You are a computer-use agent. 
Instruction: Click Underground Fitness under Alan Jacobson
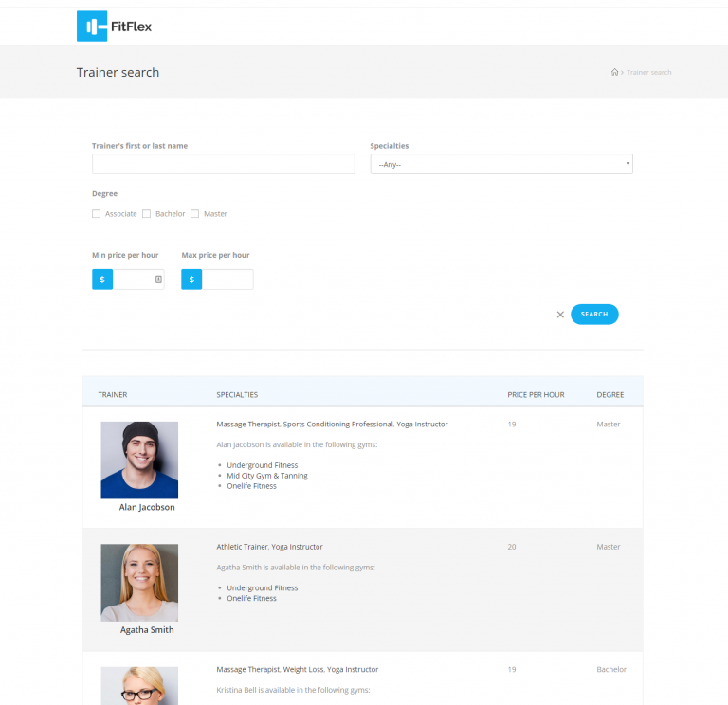[263, 465]
